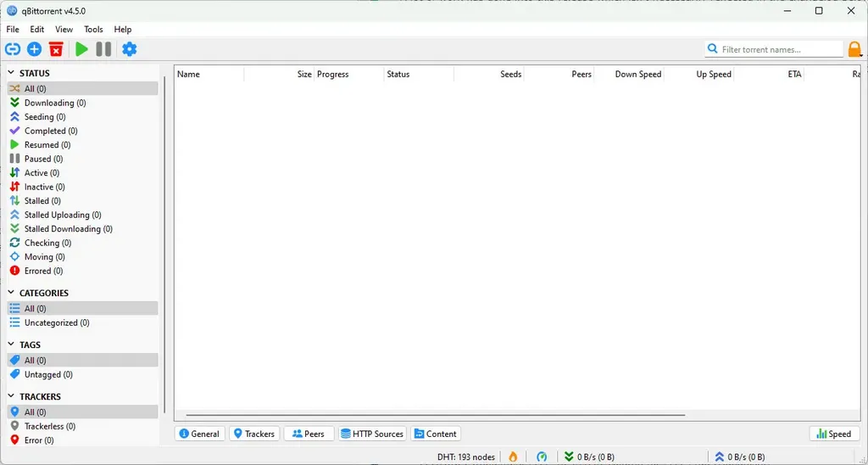Click the green Resume play toolbar icon

click(x=82, y=49)
